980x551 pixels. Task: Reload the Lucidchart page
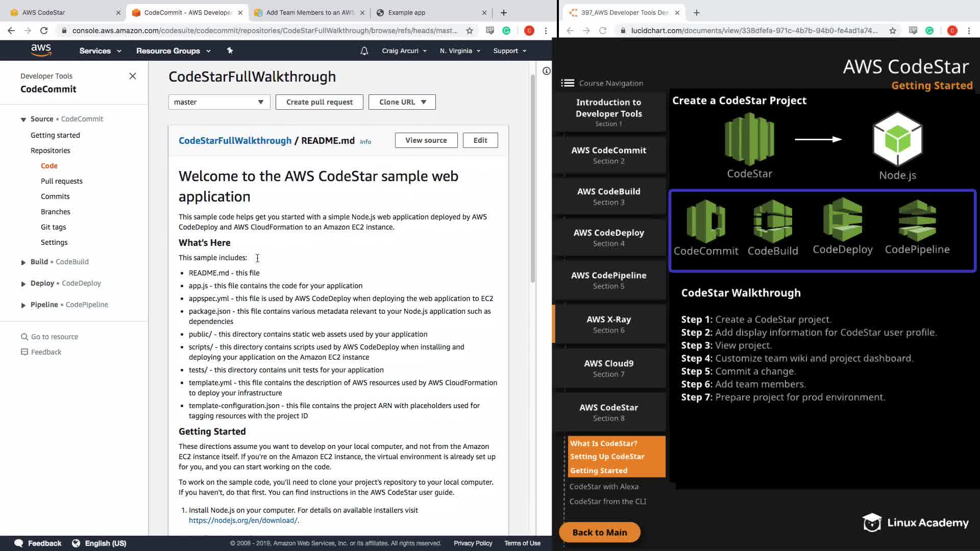(x=603, y=31)
